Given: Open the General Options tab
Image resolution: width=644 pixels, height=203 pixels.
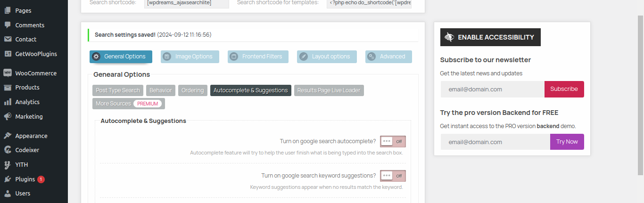Looking at the screenshot, I should [x=121, y=57].
